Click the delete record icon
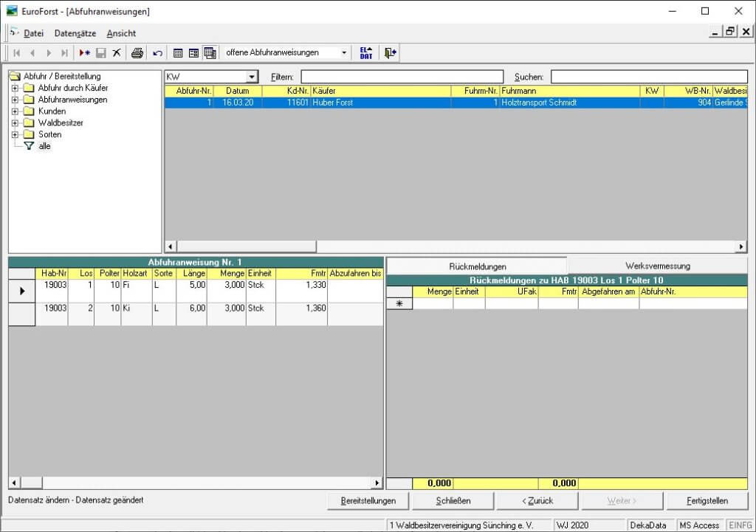 (x=117, y=53)
